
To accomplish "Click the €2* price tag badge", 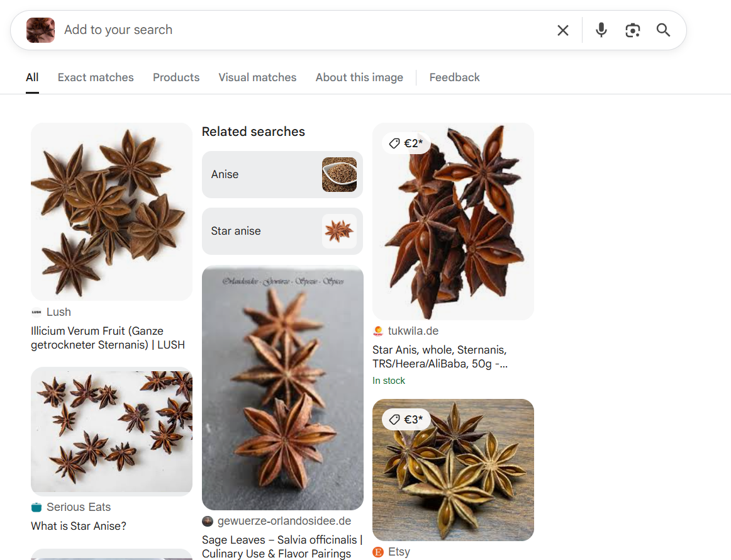I will [x=406, y=143].
